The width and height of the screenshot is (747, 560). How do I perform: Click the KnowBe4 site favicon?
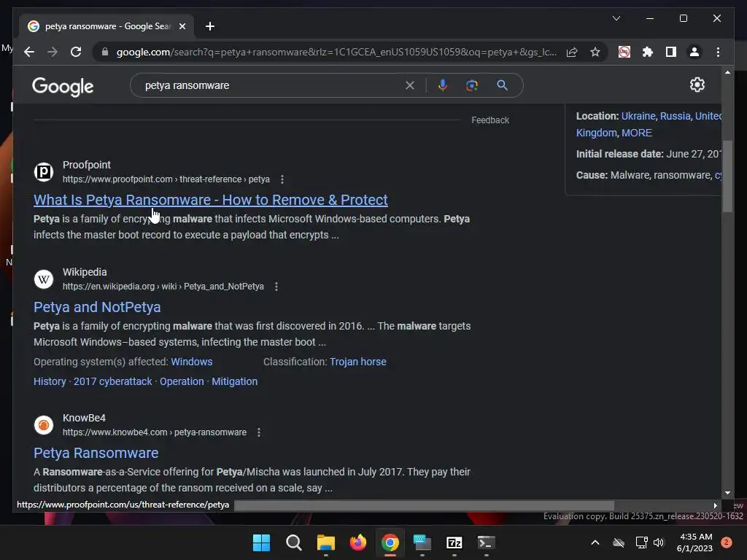[x=44, y=424]
